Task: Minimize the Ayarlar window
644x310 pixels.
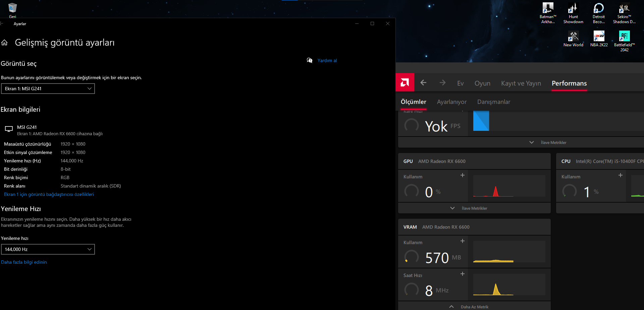Action: pyautogui.click(x=357, y=23)
